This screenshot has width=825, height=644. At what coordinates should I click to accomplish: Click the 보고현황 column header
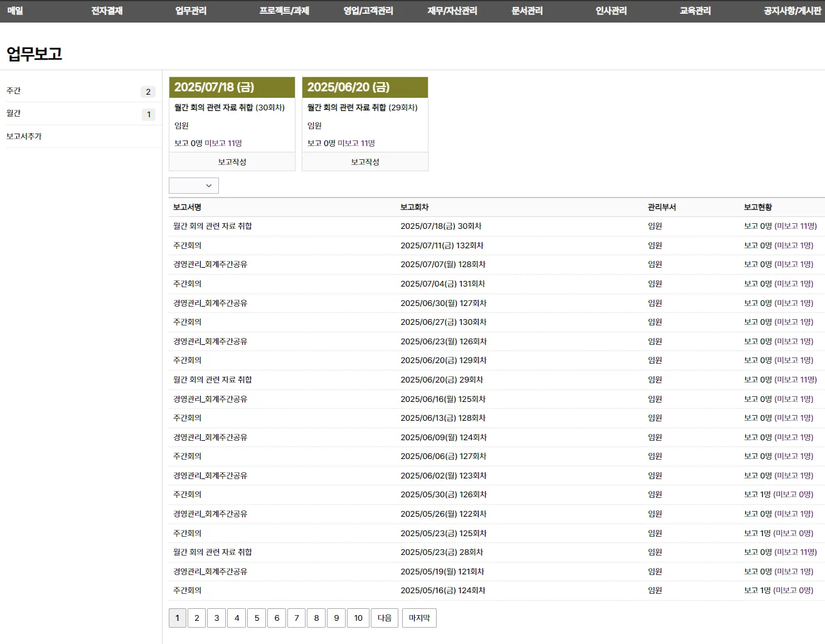758,208
